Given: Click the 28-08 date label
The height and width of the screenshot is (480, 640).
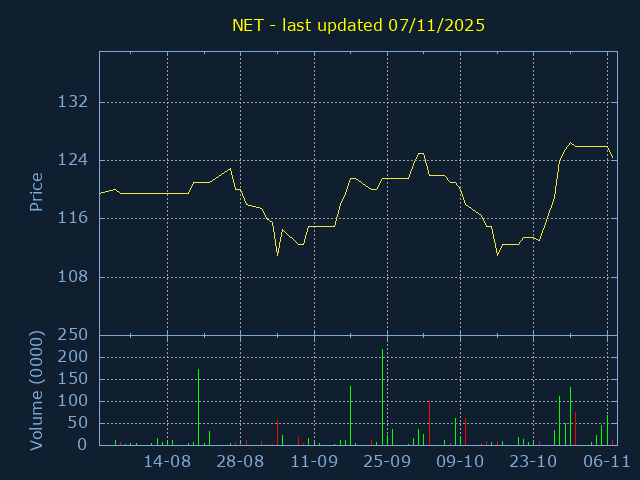Looking at the screenshot, I should point(240,462).
